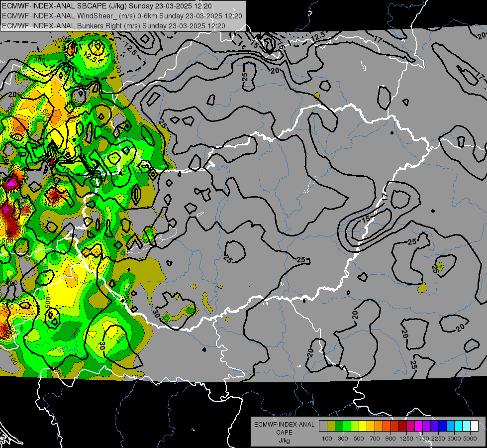The width and height of the screenshot is (487, 448).
Task: Click the 5000 legend scale value
Action: point(470,439)
